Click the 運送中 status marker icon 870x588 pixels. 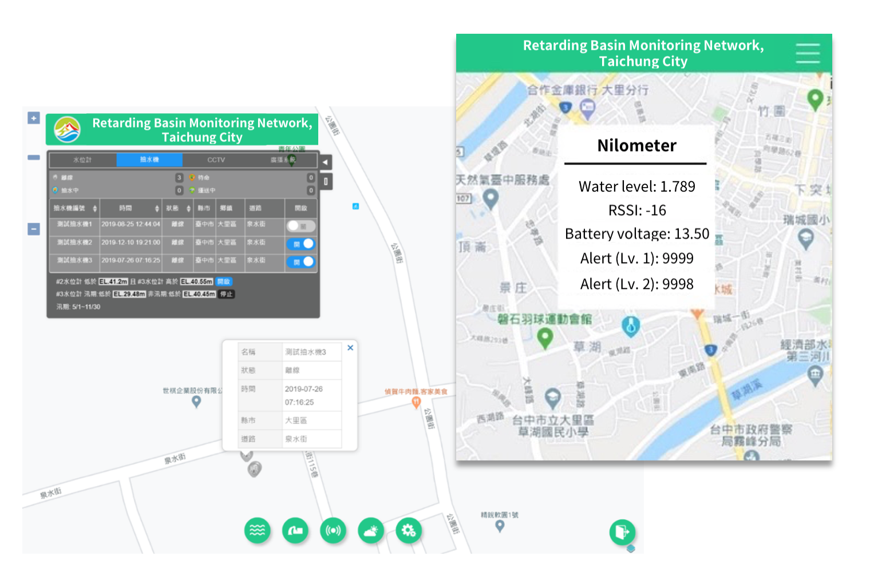click(192, 190)
